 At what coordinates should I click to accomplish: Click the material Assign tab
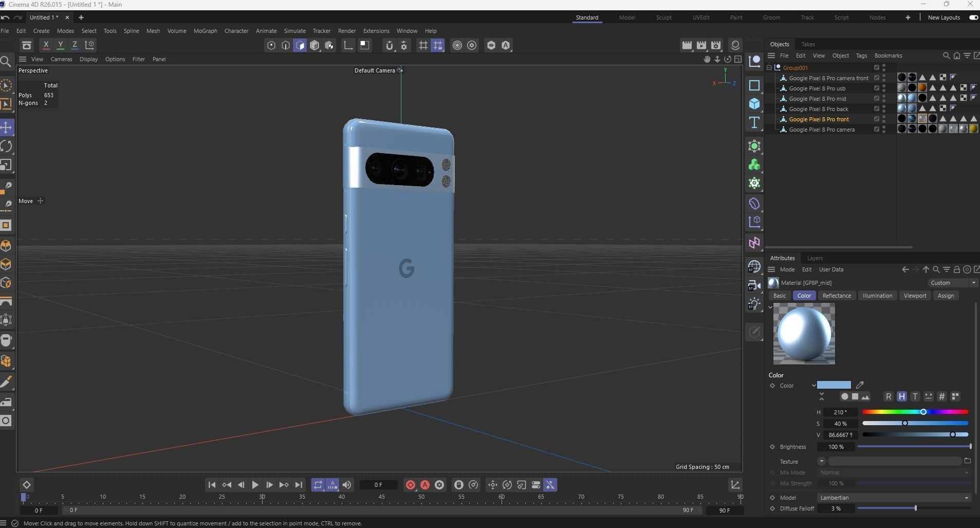tap(946, 296)
